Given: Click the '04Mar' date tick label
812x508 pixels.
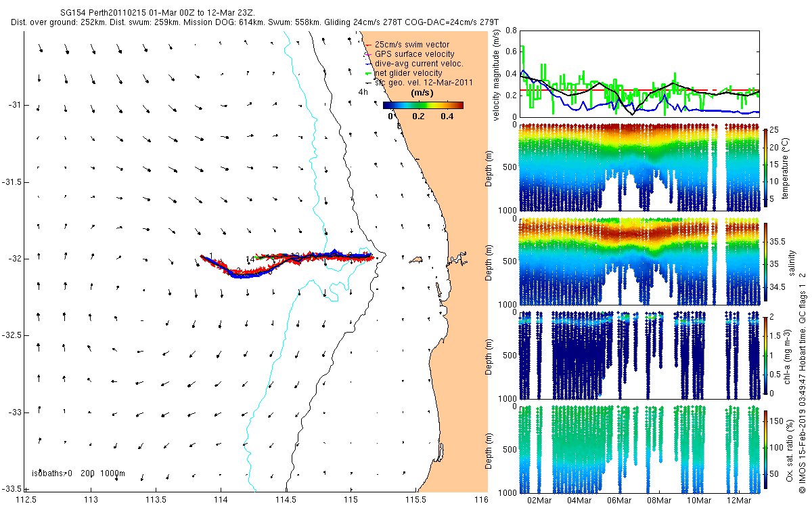Looking at the screenshot, I should click(x=579, y=500).
